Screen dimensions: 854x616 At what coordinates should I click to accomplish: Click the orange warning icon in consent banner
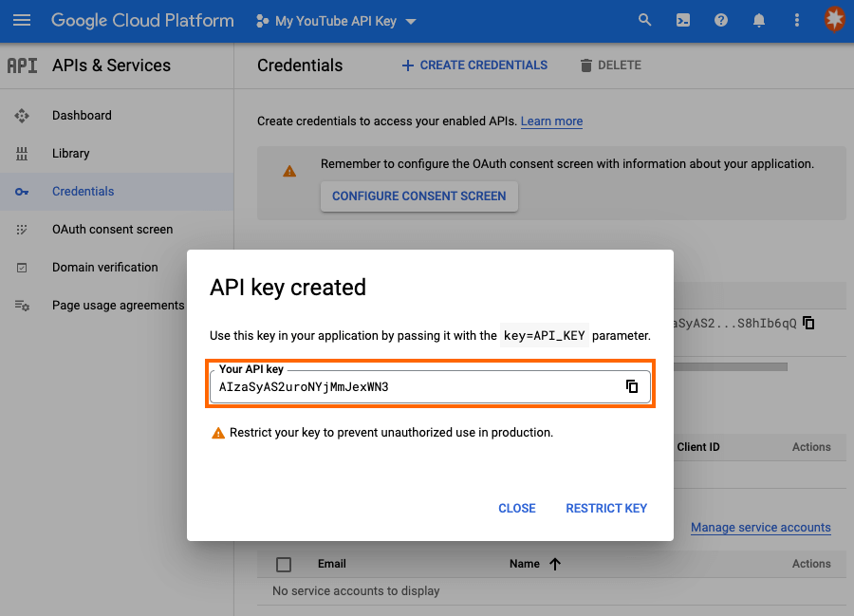coord(289,172)
